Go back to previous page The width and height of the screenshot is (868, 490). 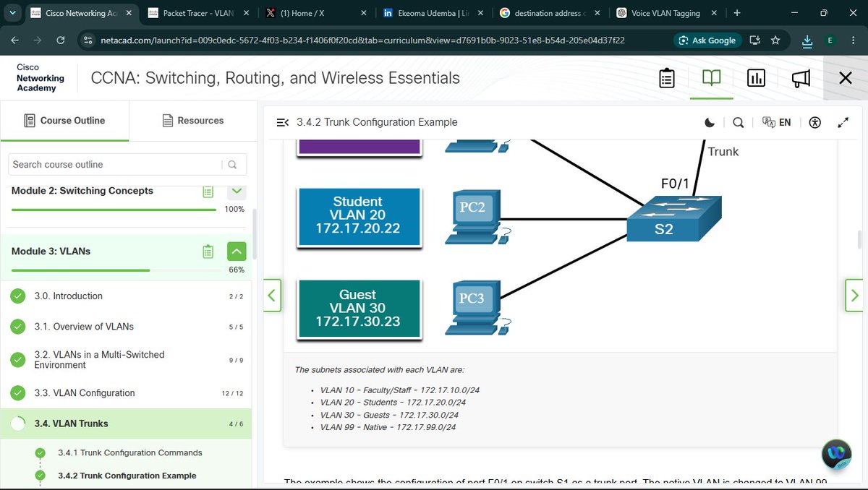pos(17,40)
